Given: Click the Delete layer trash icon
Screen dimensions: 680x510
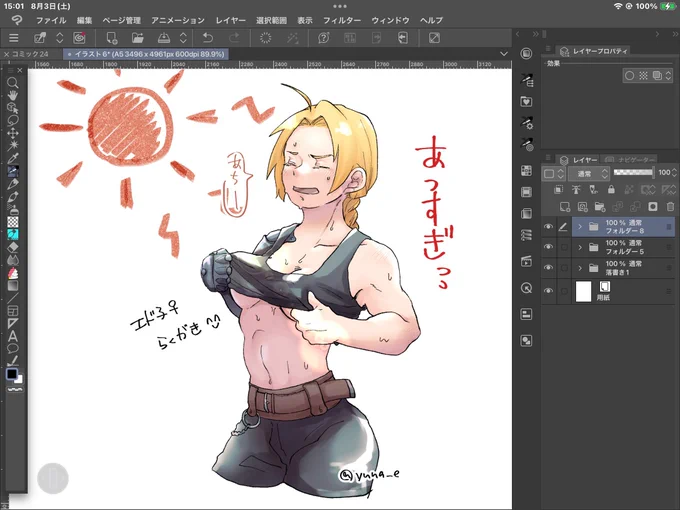Looking at the screenshot, I should 670,207.
